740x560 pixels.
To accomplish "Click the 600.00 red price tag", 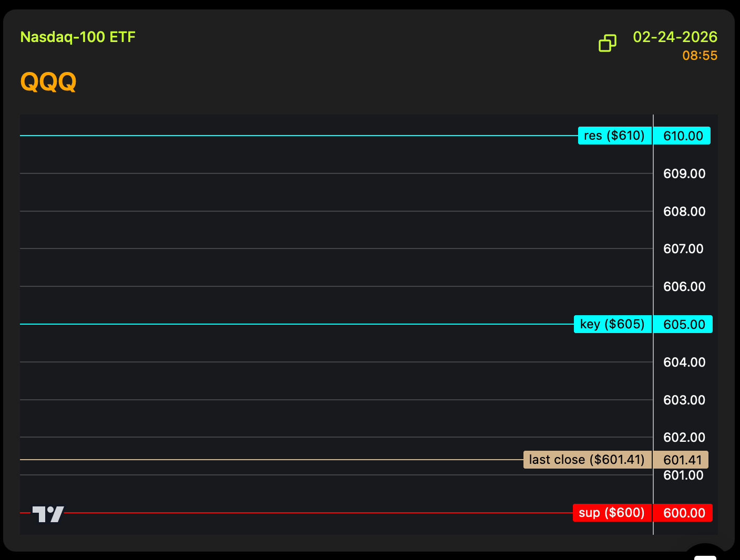I will click(x=683, y=513).
